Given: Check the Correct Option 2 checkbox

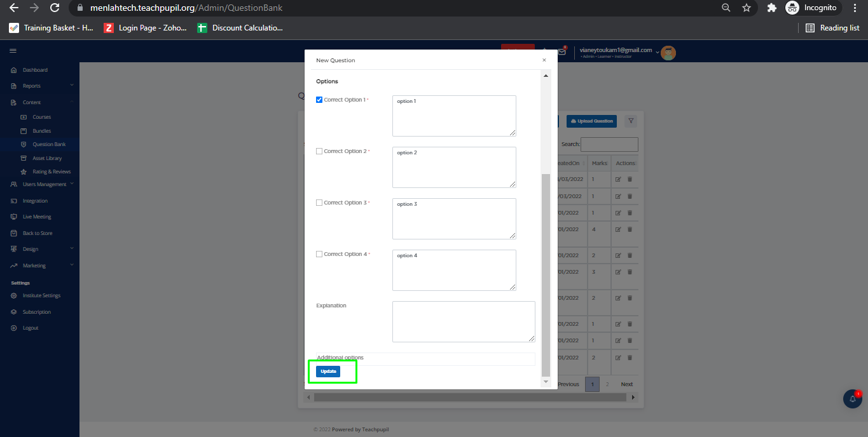Looking at the screenshot, I should (x=319, y=151).
